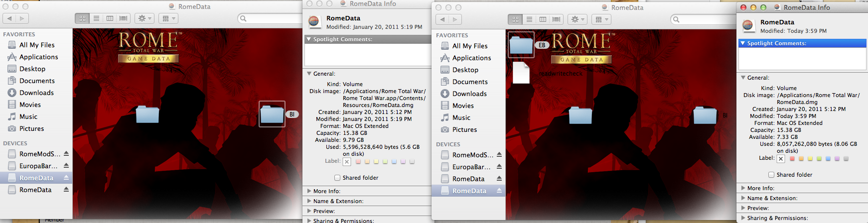The image size is (868, 223).
Task: Select the readwritecheck file icon
Action: pyautogui.click(x=521, y=73)
